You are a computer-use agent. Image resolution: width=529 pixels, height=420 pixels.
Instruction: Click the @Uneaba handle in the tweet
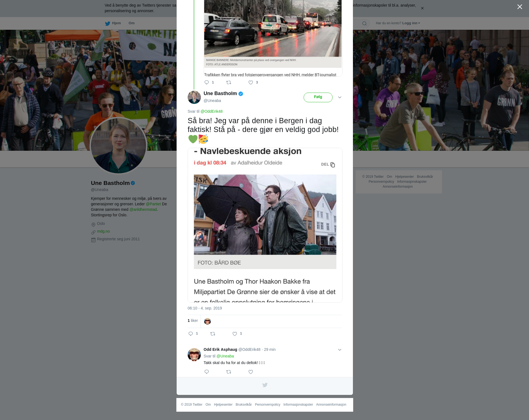212,101
